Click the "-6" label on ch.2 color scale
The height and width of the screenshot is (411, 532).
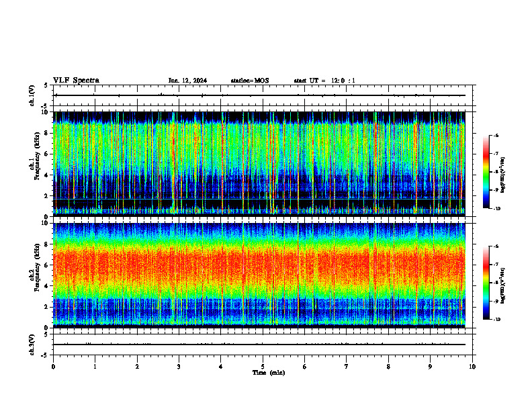click(496, 246)
